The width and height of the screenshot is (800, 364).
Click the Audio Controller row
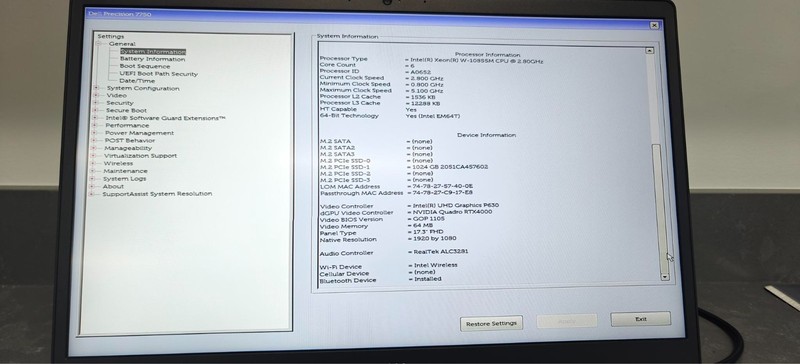pyautogui.click(x=394, y=253)
